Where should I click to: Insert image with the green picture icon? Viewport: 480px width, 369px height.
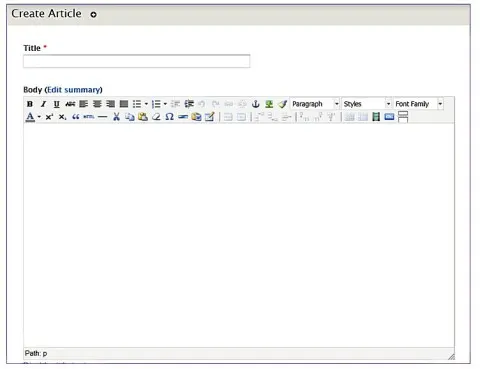pyautogui.click(x=269, y=104)
